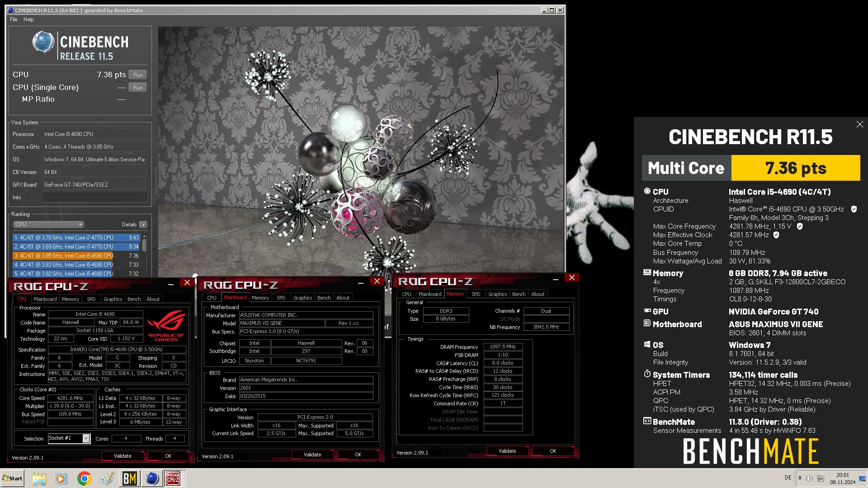868x488 pixels.
Task: Minimize the Memory CPU-Z window
Action: pyautogui.click(x=556, y=279)
